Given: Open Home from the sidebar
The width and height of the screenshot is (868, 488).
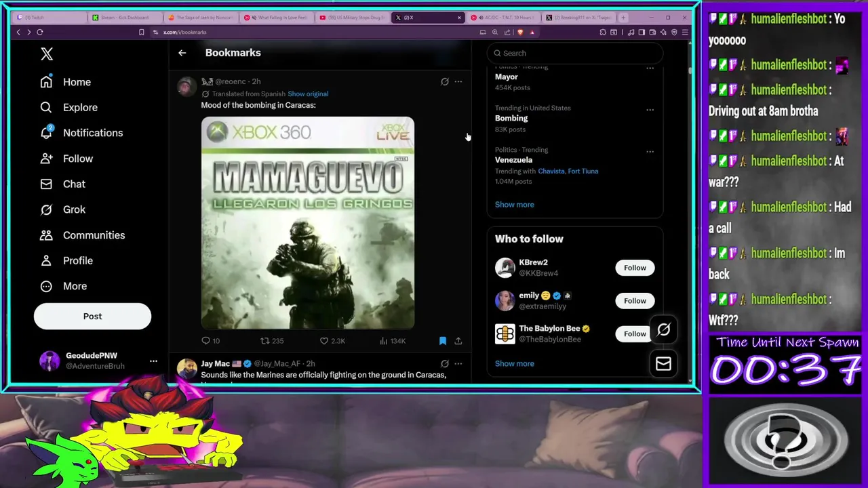Looking at the screenshot, I should [x=65, y=82].
